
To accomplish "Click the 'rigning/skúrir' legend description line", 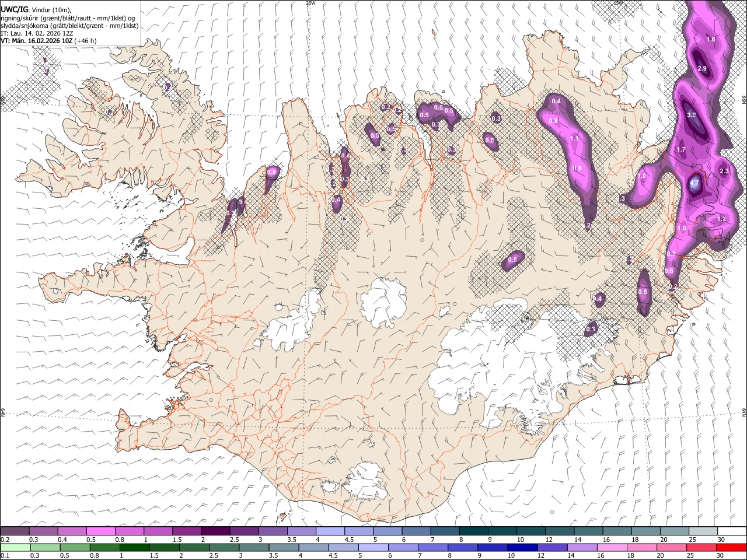I will pyautogui.click(x=68, y=17).
